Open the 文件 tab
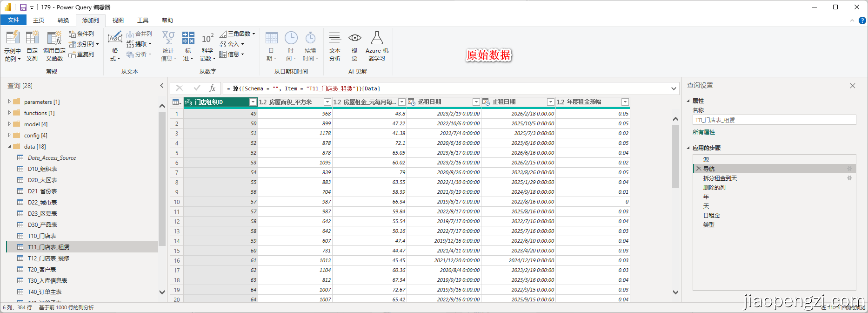This screenshot has height=313, width=868. coord(13,20)
